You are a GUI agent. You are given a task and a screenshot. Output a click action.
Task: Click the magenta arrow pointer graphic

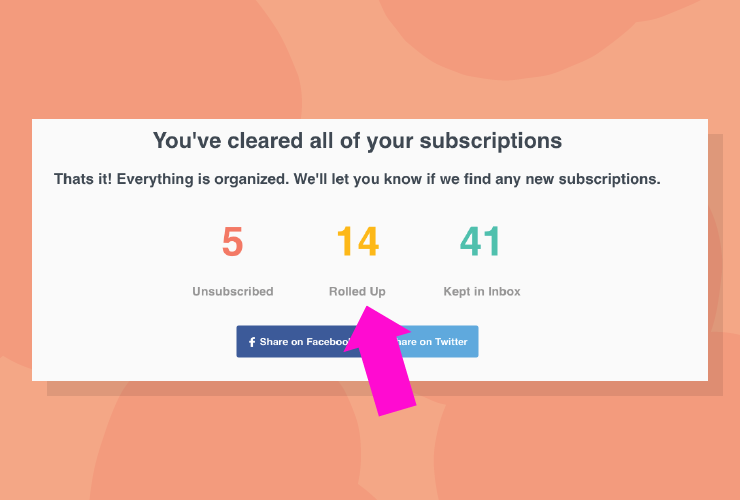(x=380, y=360)
